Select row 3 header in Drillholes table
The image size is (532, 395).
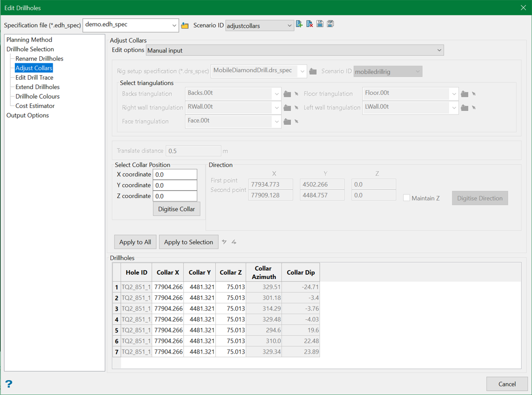(117, 309)
